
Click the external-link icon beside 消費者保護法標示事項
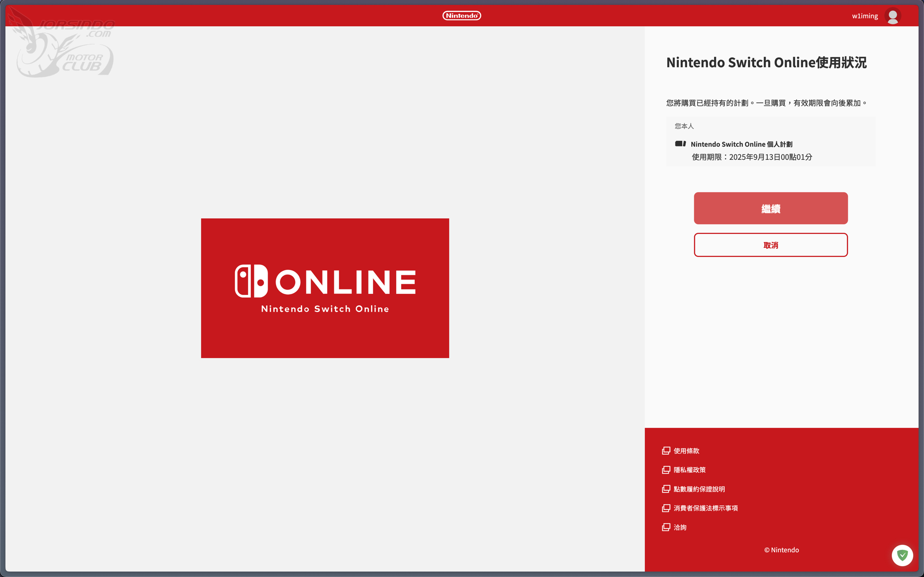click(x=666, y=508)
